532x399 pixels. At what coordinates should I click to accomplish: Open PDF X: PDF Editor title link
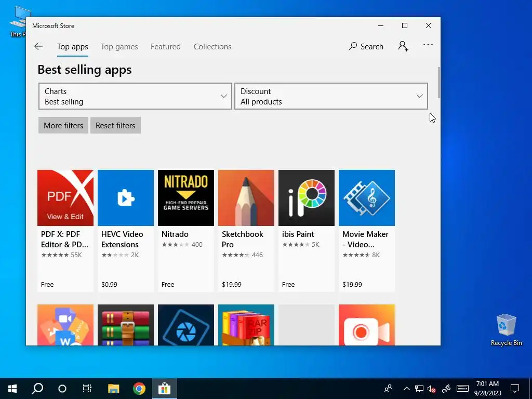(64, 239)
